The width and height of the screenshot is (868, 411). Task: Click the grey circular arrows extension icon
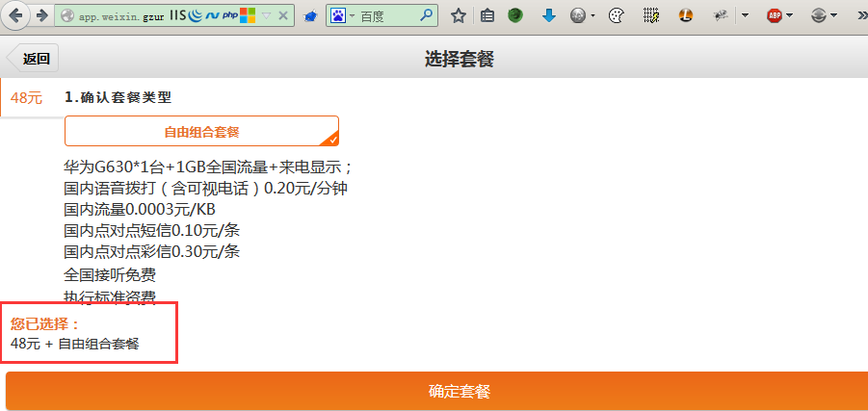[819, 16]
